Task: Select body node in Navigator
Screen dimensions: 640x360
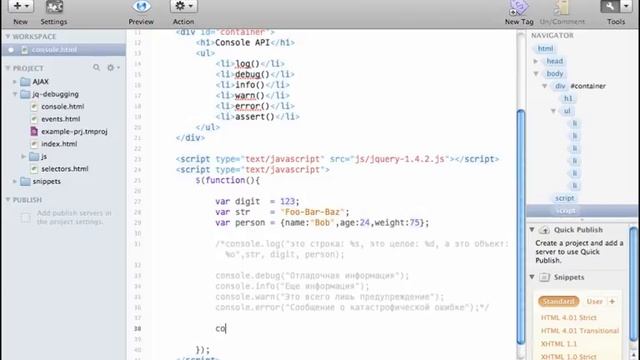Action: [555, 74]
